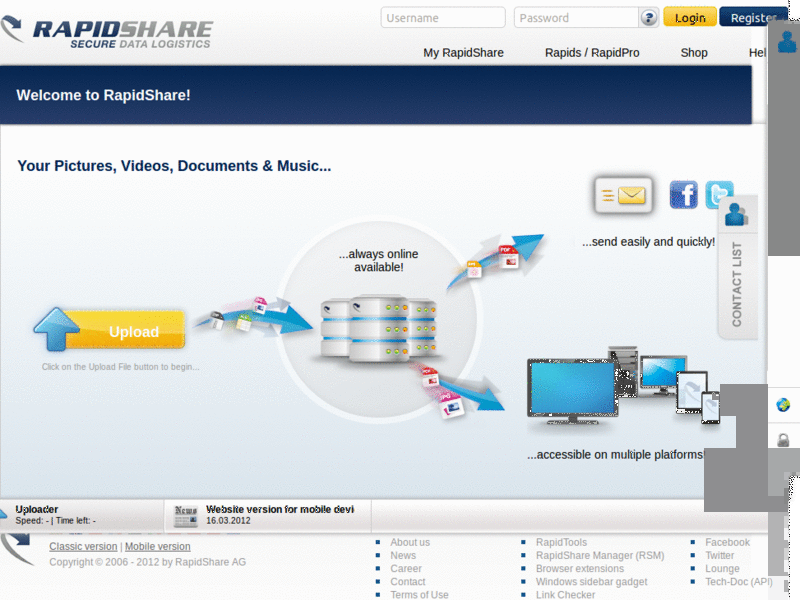
Task: Open the Help menu
Action: tap(758, 53)
